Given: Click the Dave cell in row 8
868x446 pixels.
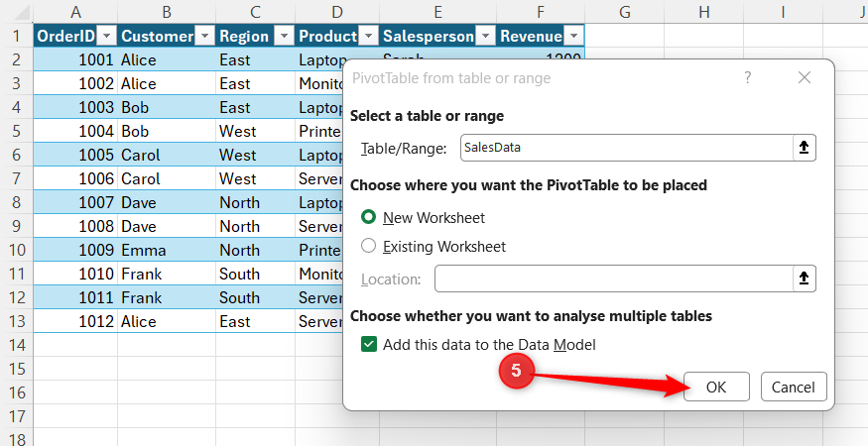Looking at the screenshot, I should click(167, 202).
